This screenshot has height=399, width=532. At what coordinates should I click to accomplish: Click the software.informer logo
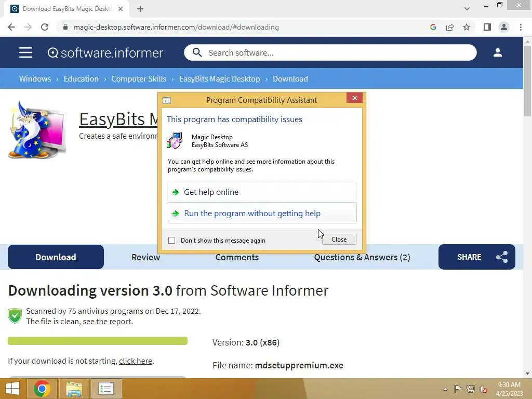point(105,53)
